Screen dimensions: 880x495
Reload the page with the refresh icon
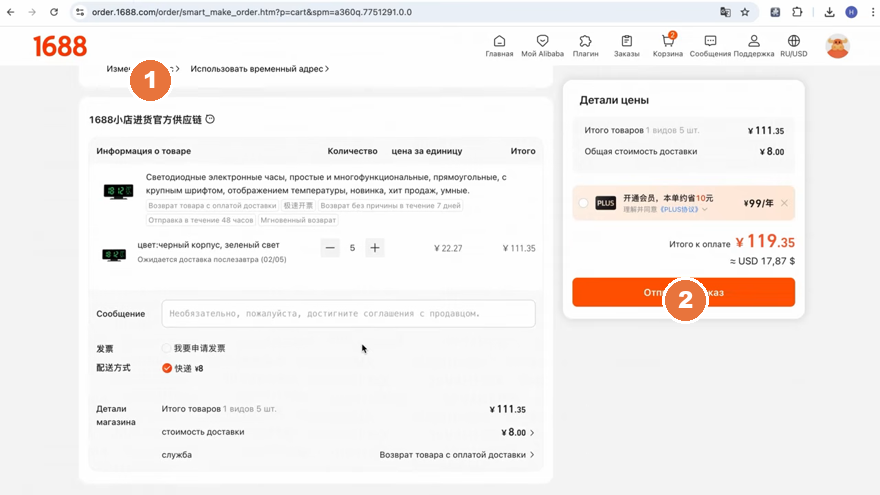coord(54,12)
